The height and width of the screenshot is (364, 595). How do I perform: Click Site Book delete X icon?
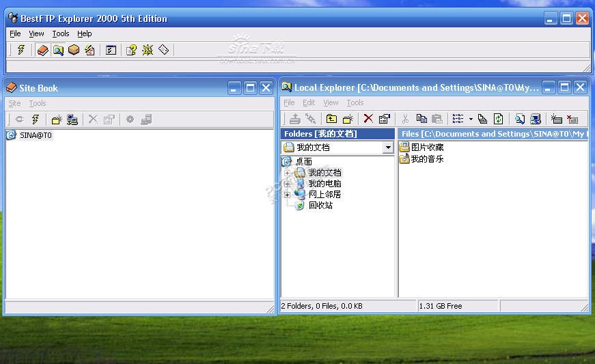click(x=93, y=120)
